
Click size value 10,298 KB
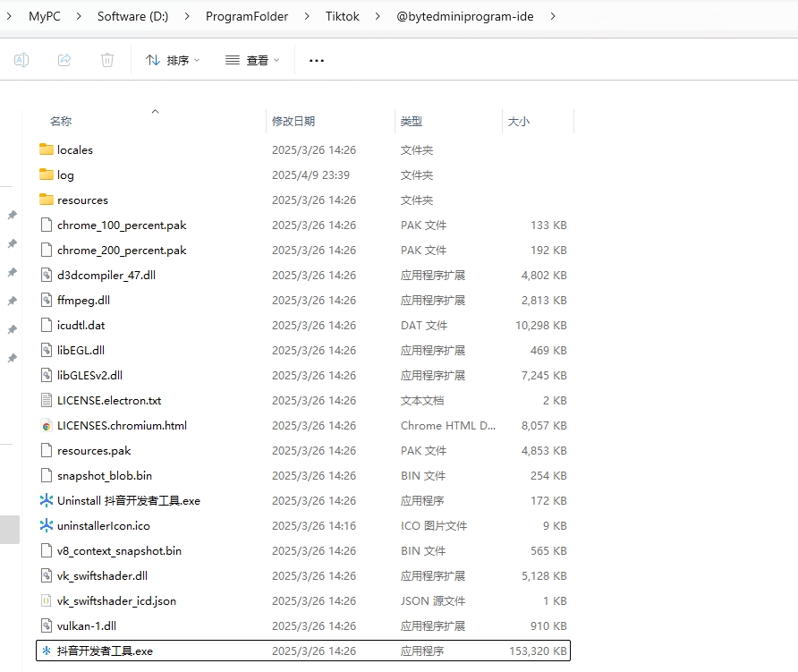[x=541, y=325]
